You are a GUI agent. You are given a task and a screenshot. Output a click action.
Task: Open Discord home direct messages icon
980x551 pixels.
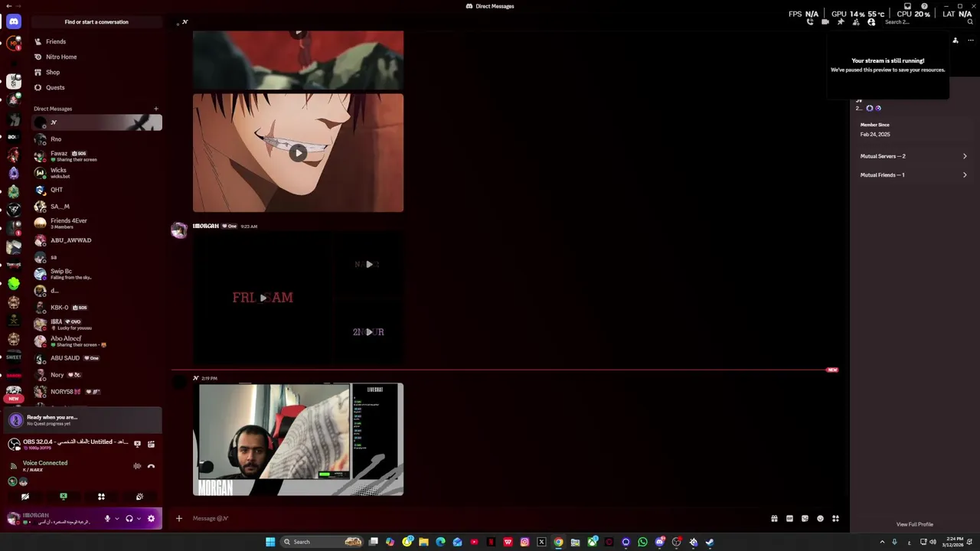click(13, 21)
